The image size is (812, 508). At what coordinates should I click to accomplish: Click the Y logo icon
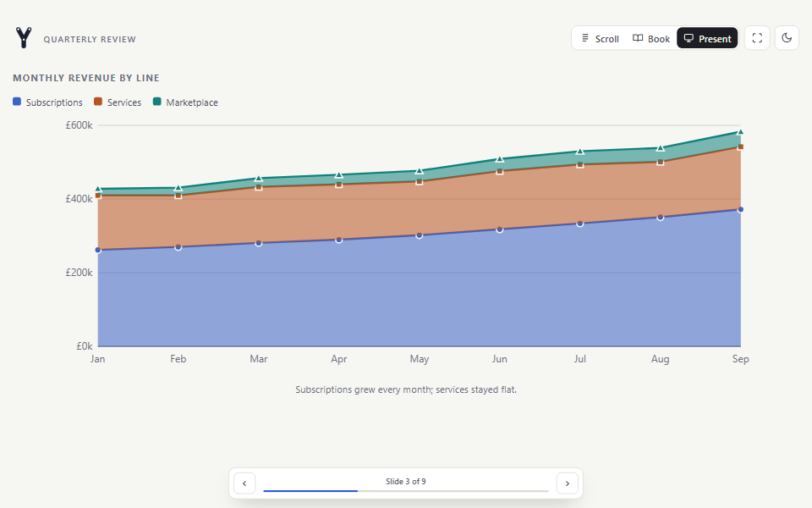pos(24,38)
